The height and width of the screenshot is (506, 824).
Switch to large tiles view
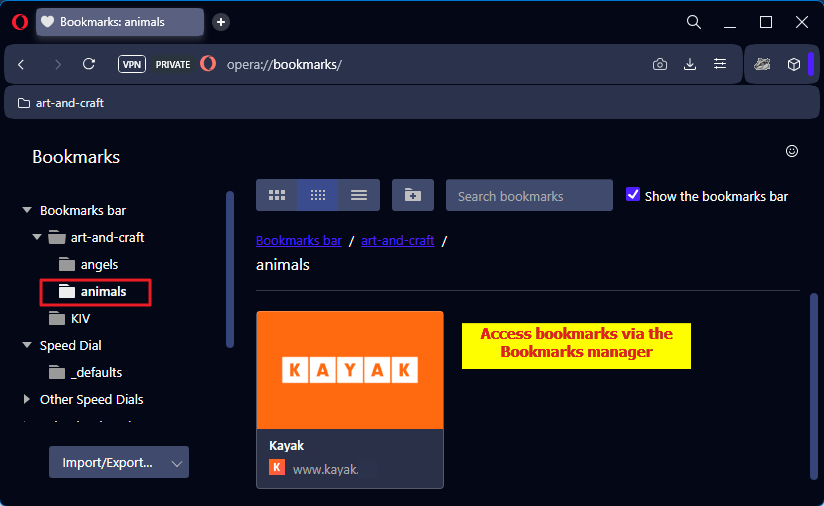point(276,195)
